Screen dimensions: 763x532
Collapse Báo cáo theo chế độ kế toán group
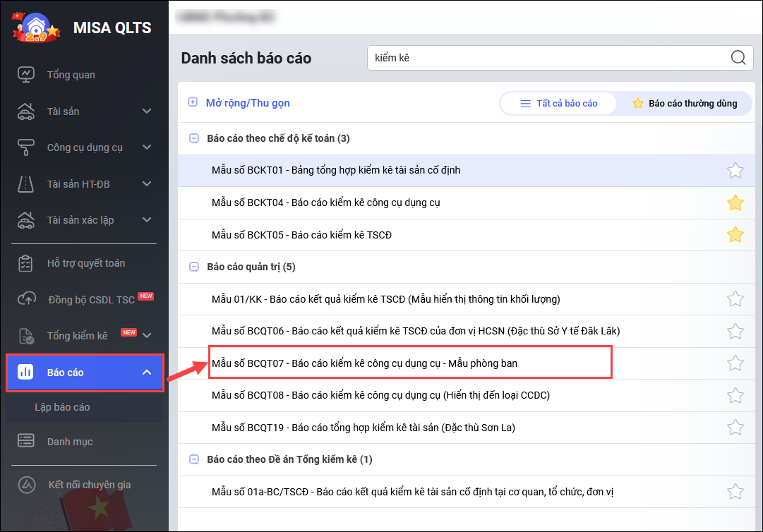[x=193, y=138]
